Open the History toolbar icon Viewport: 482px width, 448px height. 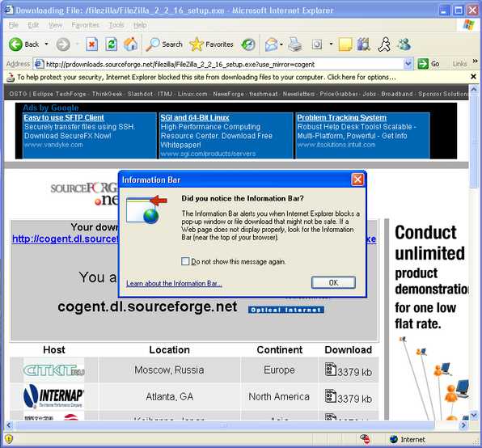tap(248, 44)
